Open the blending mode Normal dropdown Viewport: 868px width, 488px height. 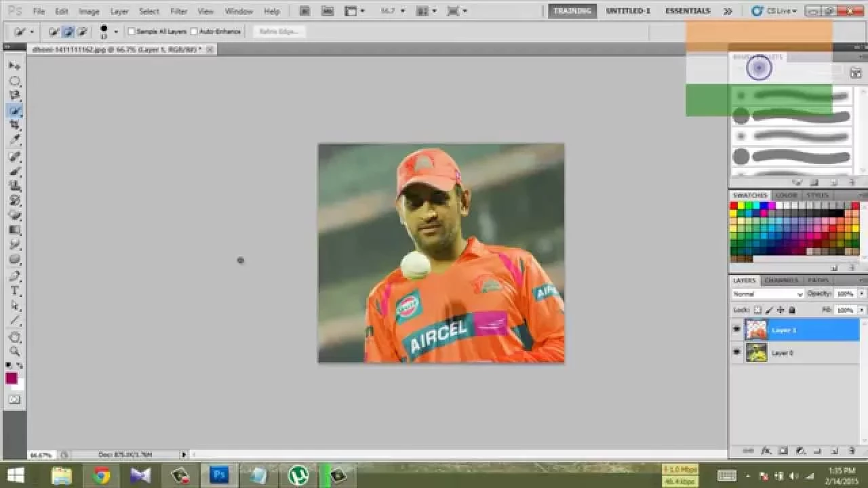pyautogui.click(x=768, y=294)
